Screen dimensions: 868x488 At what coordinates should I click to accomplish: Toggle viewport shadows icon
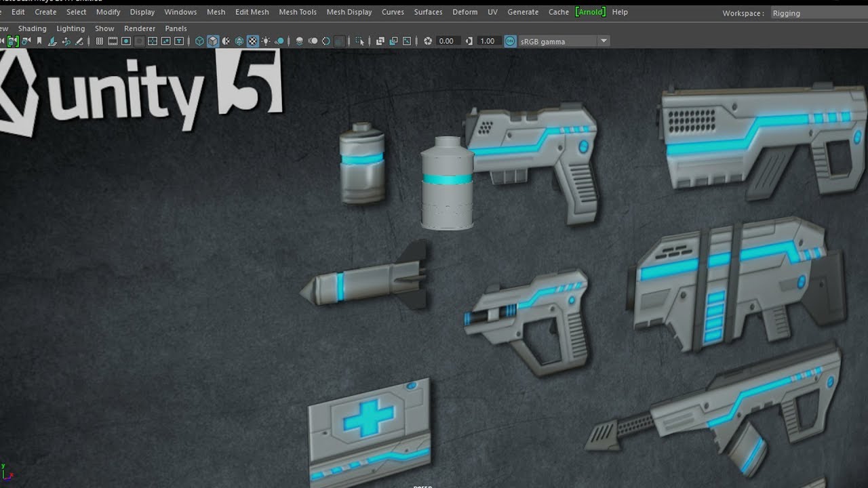coord(279,41)
